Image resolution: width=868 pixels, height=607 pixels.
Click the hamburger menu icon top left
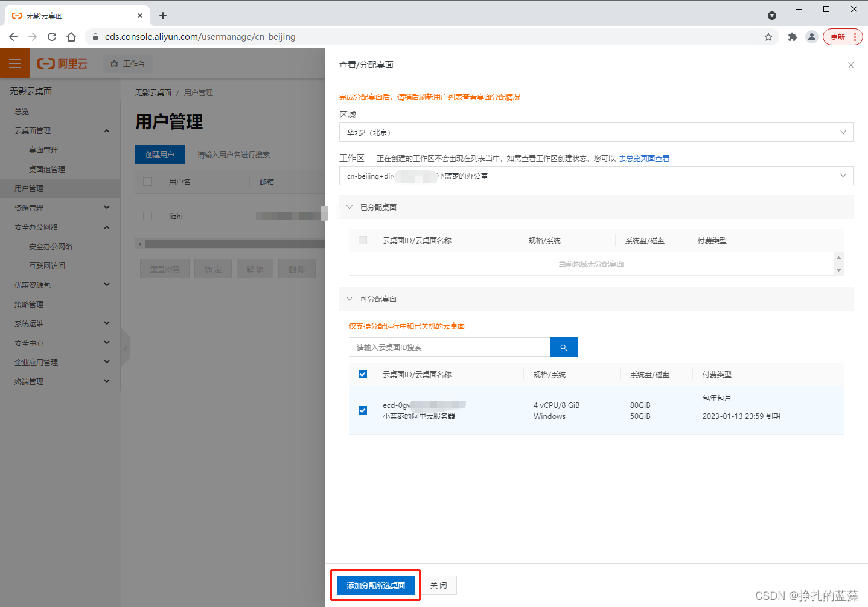pos(14,63)
